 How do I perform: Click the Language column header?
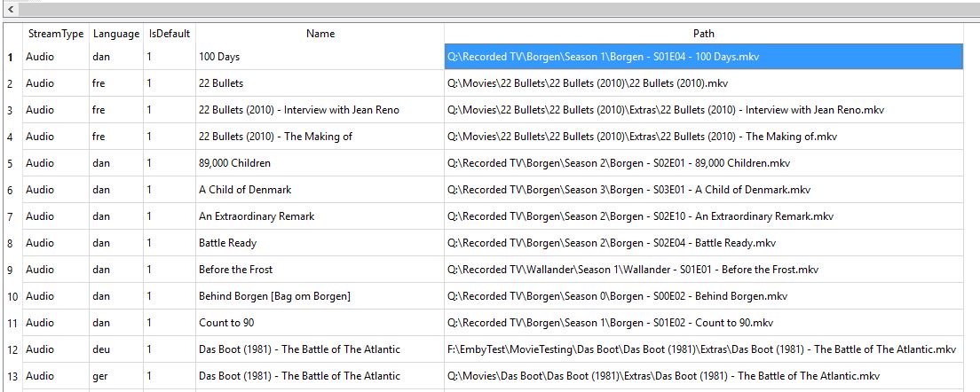pos(116,34)
